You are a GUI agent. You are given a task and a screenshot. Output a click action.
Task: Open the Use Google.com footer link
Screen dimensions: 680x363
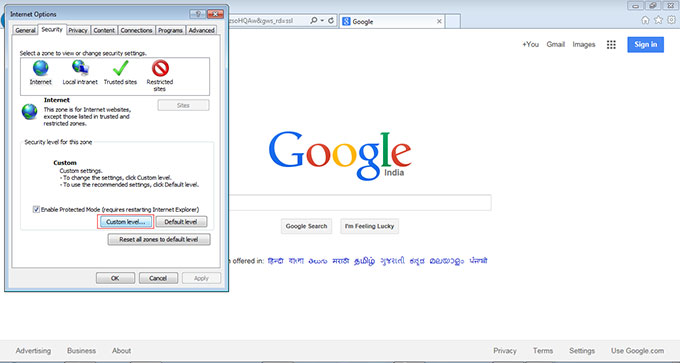pyautogui.click(x=638, y=351)
